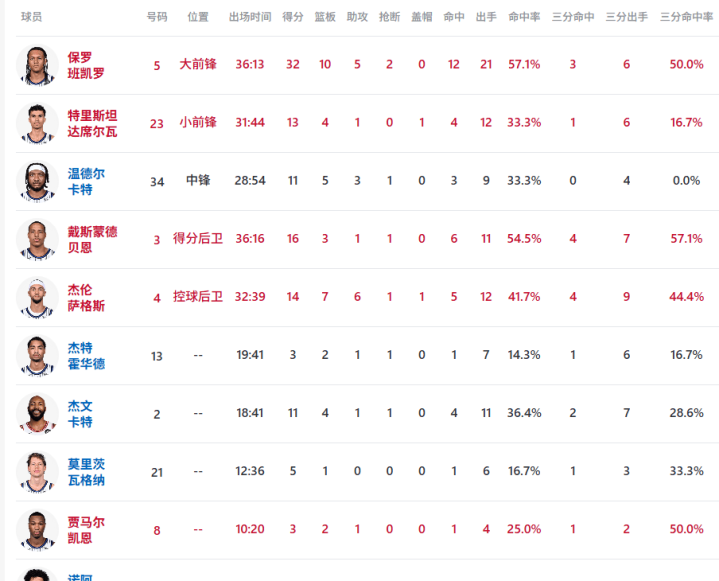Click the 杰特 霍华德 name link

[x=86, y=355]
